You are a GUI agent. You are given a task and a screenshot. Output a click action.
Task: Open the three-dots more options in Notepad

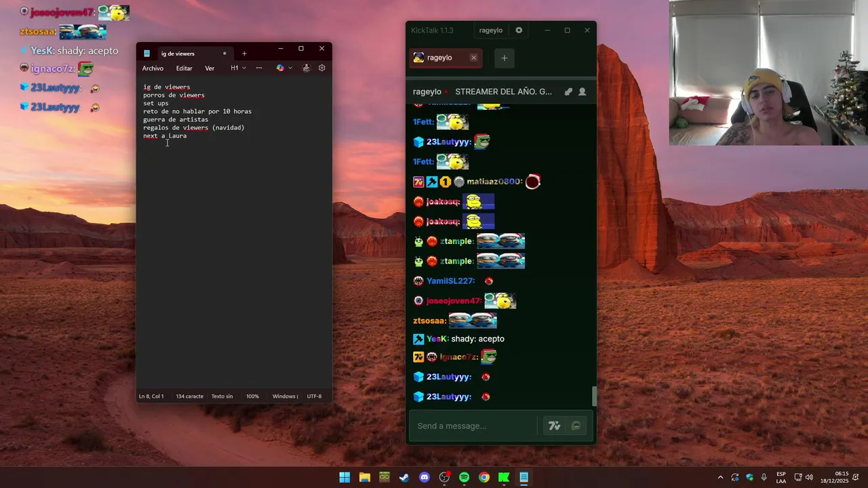[259, 68]
